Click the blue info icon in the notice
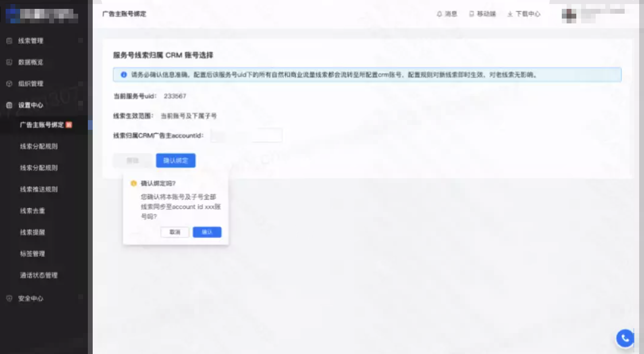 pyautogui.click(x=124, y=75)
